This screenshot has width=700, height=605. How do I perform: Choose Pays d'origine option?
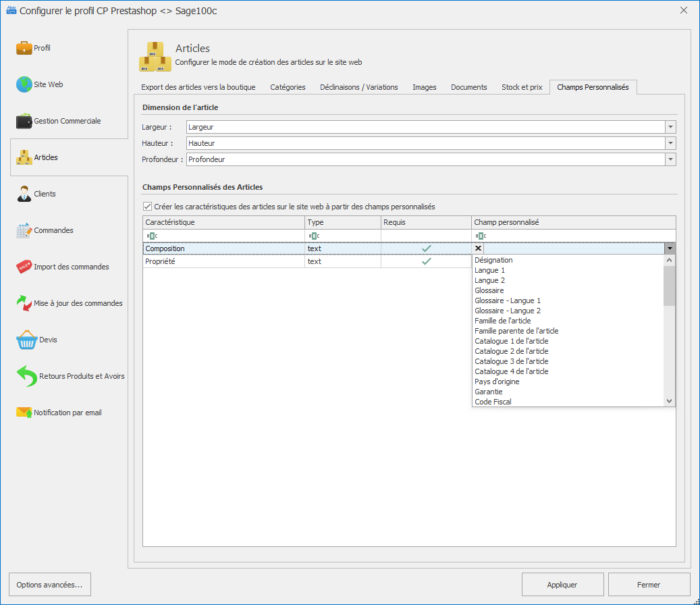[568, 382]
